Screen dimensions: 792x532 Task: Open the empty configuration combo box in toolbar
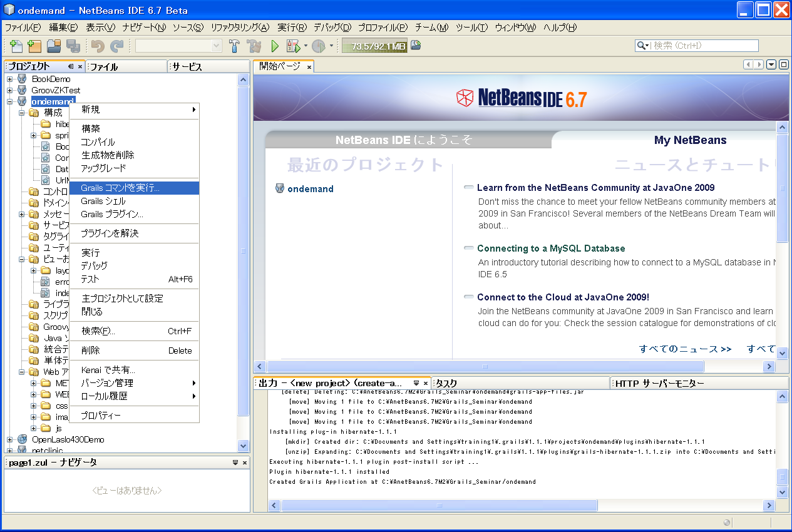[179, 46]
